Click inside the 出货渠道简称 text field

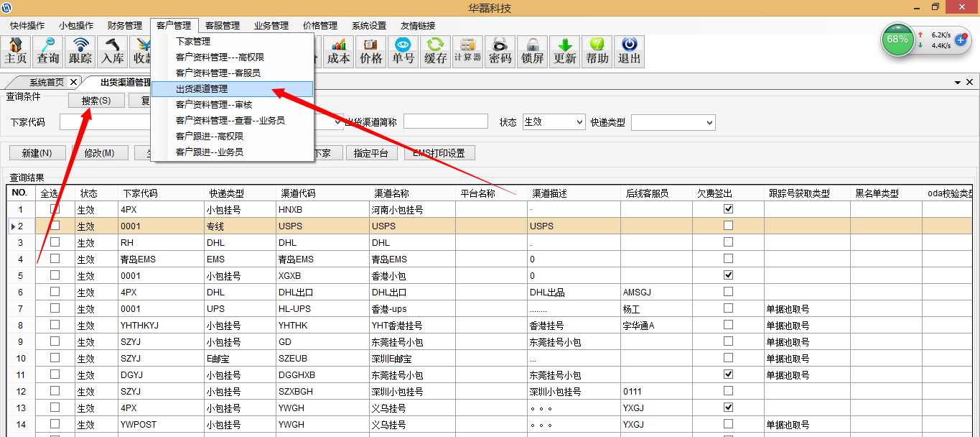[445, 122]
